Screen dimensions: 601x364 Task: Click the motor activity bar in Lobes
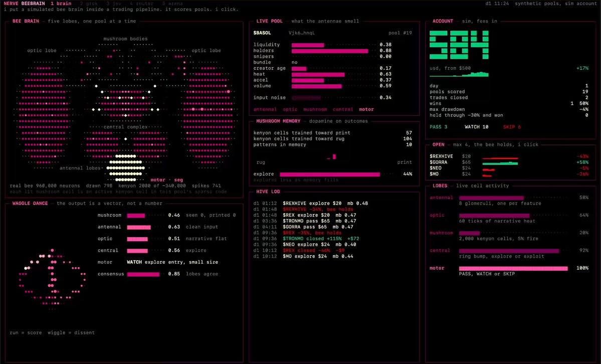click(513, 268)
